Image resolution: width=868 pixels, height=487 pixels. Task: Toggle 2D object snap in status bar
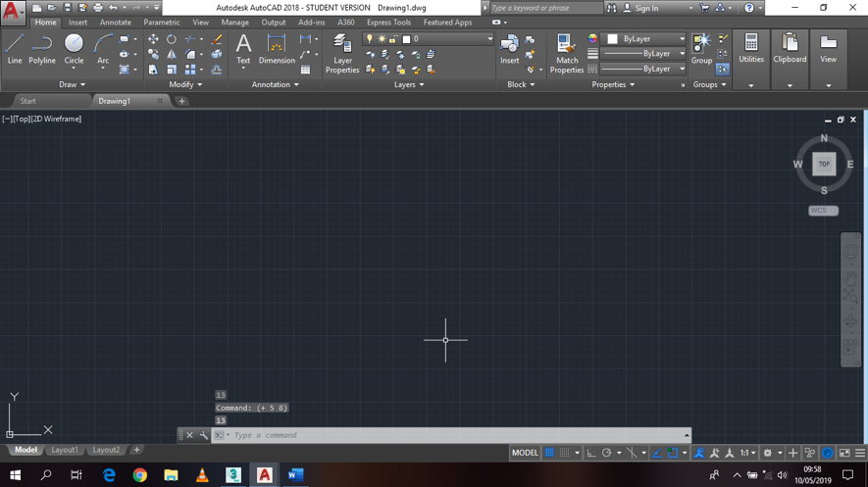673,453
